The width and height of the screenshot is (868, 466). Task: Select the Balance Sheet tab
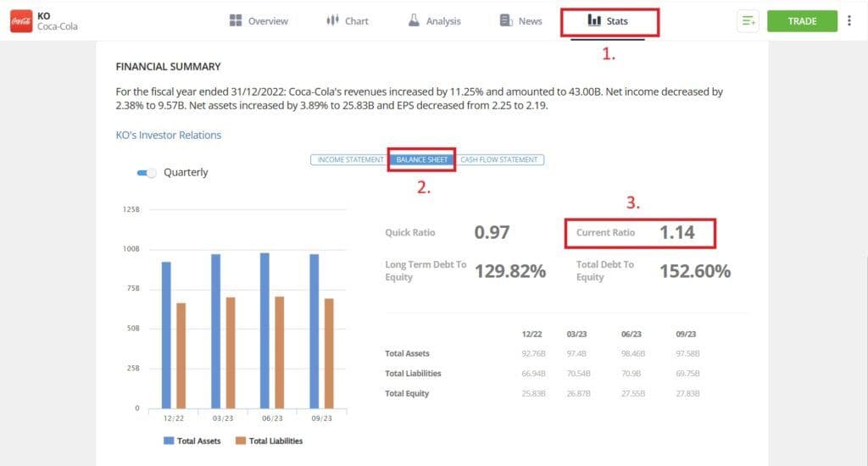[421, 159]
